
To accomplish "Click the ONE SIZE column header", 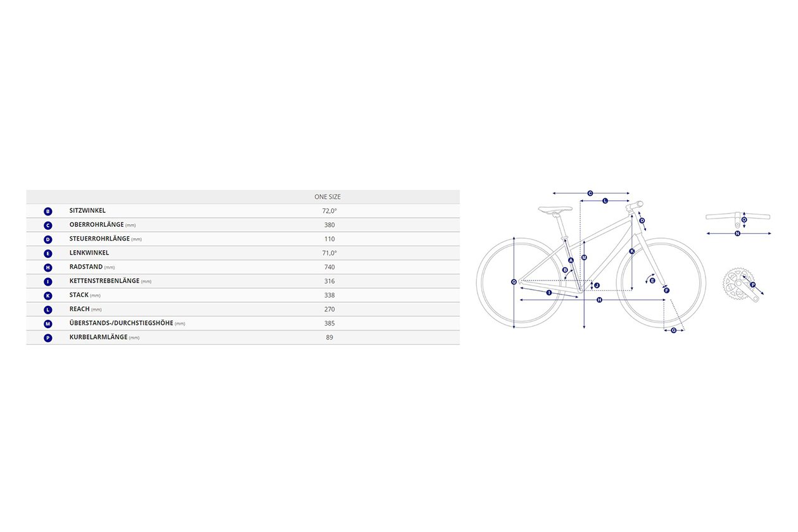I will (x=327, y=197).
